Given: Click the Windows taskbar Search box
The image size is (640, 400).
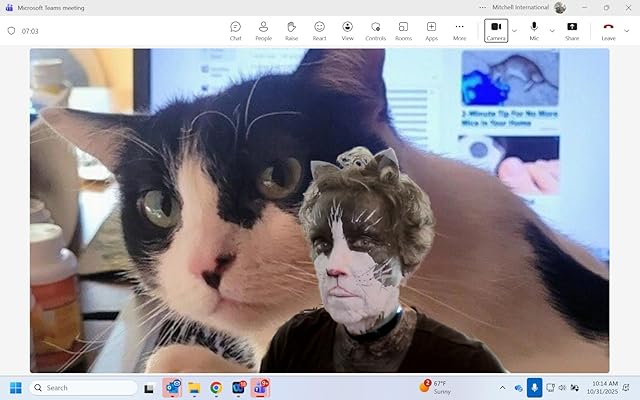Looking at the screenshot, I should (84, 387).
